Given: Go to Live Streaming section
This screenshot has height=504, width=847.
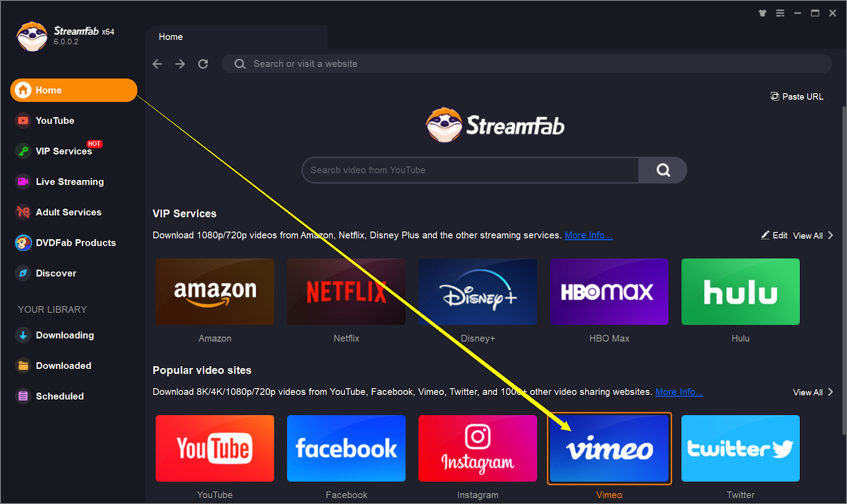Looking at the screenshot, I should (69, 182).
